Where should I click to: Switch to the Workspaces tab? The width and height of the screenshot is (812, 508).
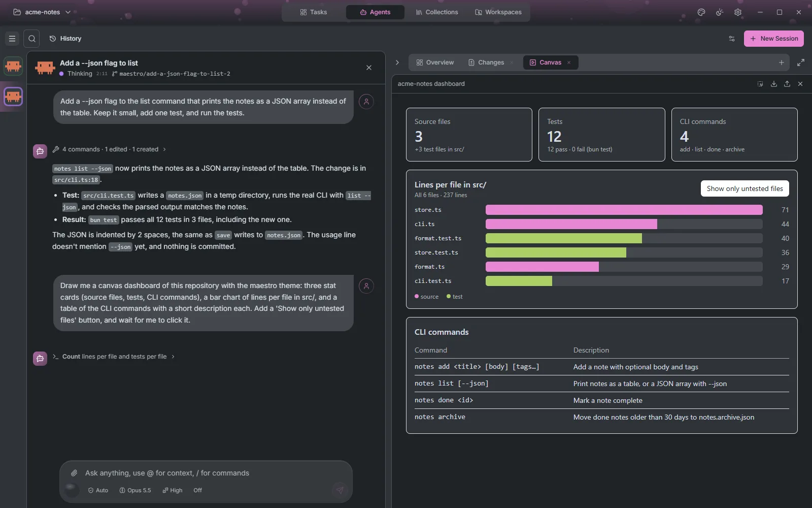click(498, 12)
